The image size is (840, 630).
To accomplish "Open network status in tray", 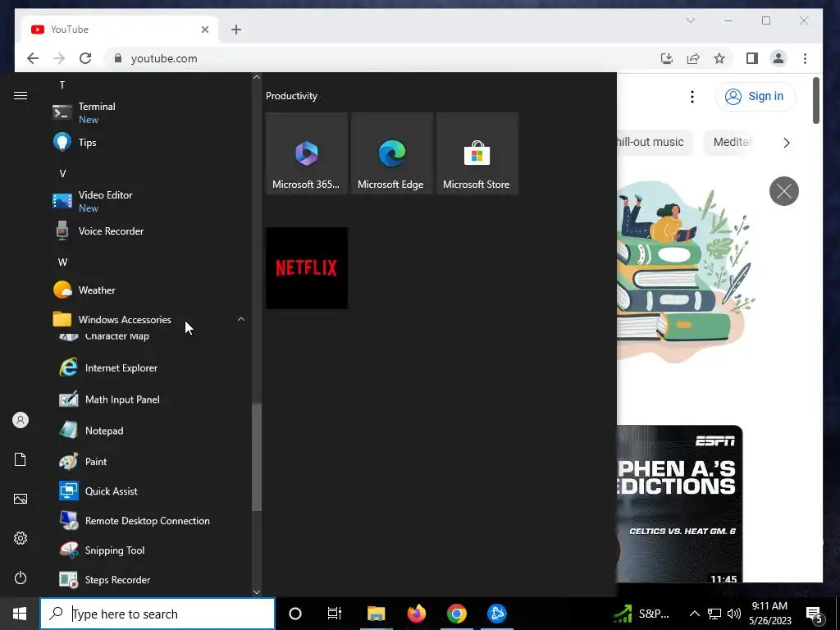I will pos(714,614).
